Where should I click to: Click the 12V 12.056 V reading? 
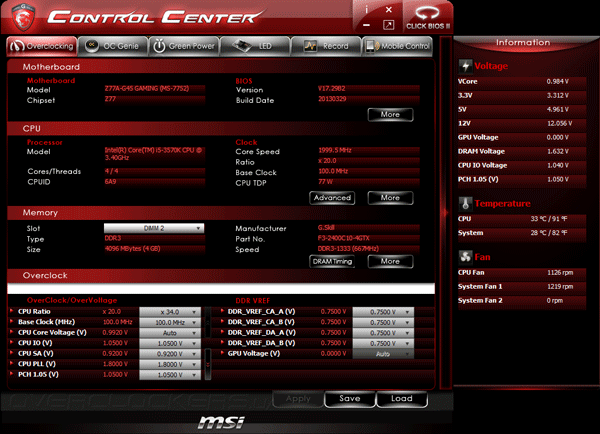(522, 123)
